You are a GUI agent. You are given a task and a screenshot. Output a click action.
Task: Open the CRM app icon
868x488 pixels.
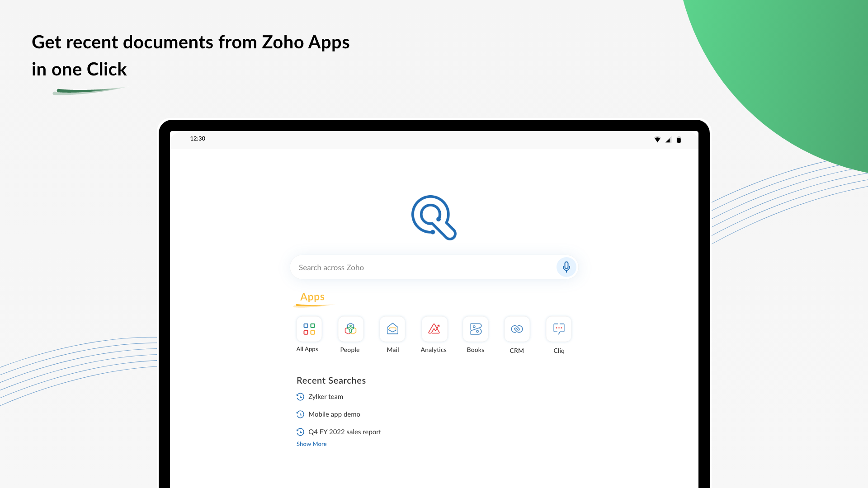(x=517, y=329)
